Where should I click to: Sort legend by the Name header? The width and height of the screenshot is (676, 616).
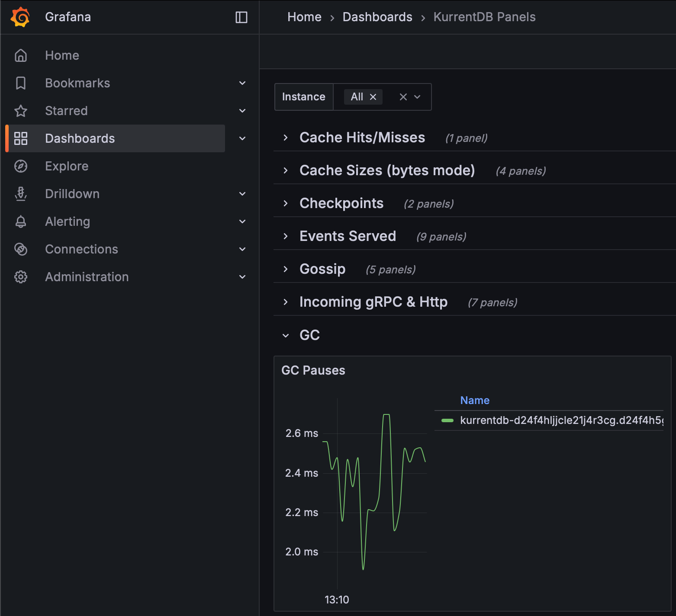[475, 401]
